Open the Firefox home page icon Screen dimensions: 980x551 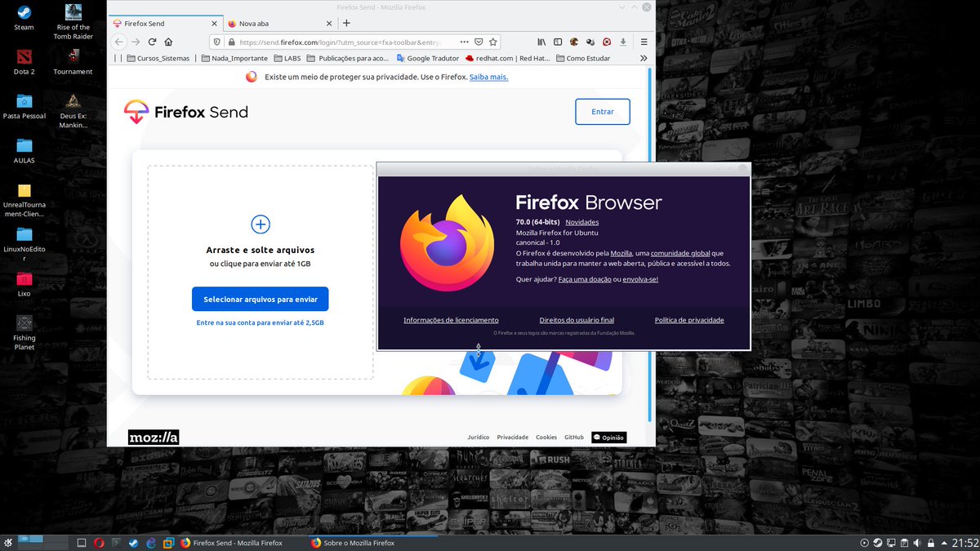[x=168, y=42]
